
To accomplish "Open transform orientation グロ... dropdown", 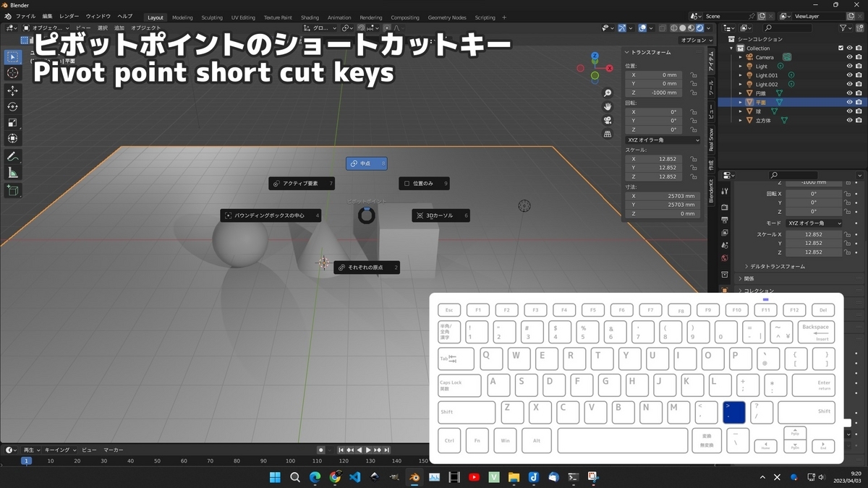I will [x=318, y=28].
